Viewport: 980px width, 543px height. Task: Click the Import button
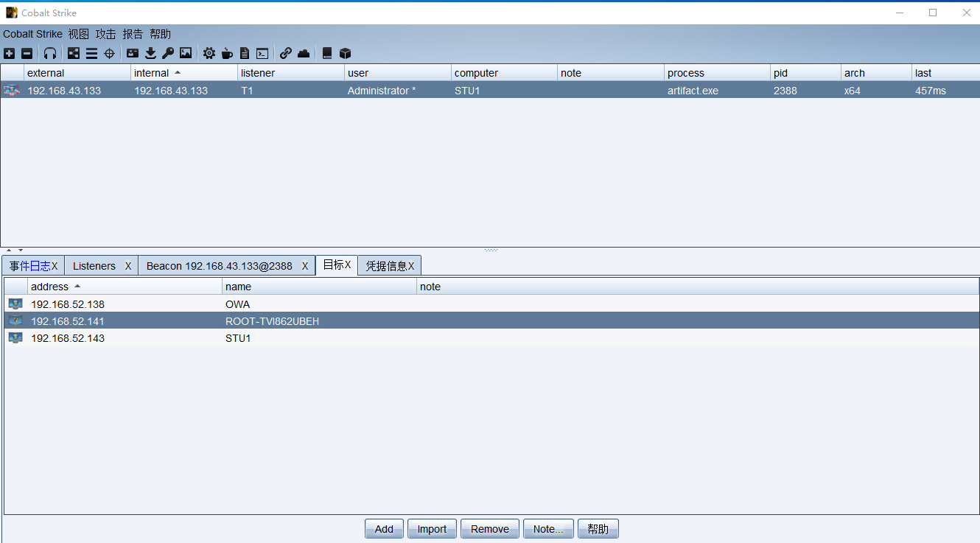point(432,529)
